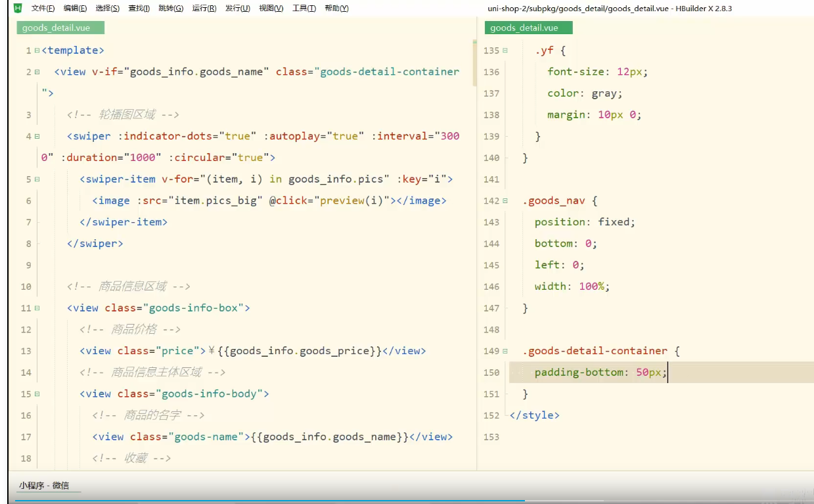Screen dimensions: 814x504
Task: Click the 轮播图区域 comment
Action: coord(123,114)
